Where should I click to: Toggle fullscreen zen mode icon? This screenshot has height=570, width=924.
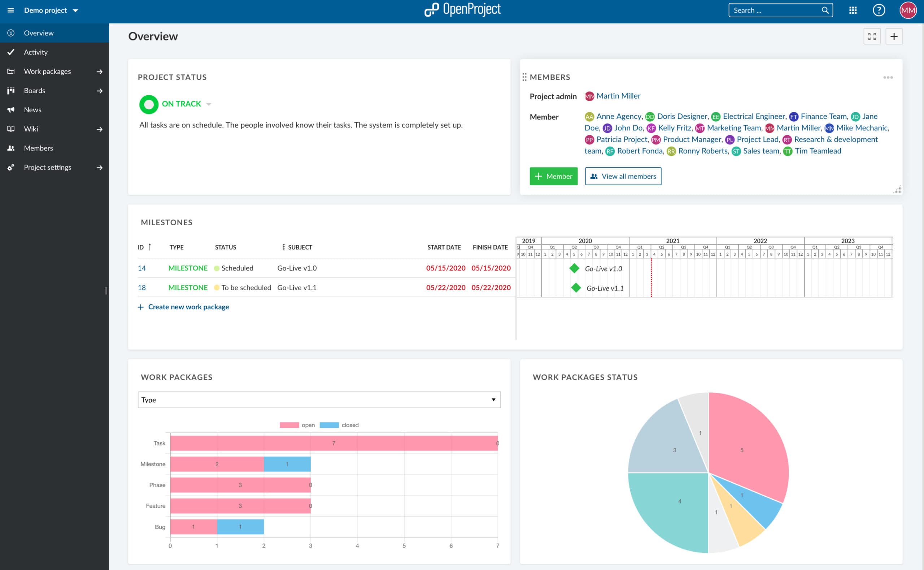(x=872, y=36)
